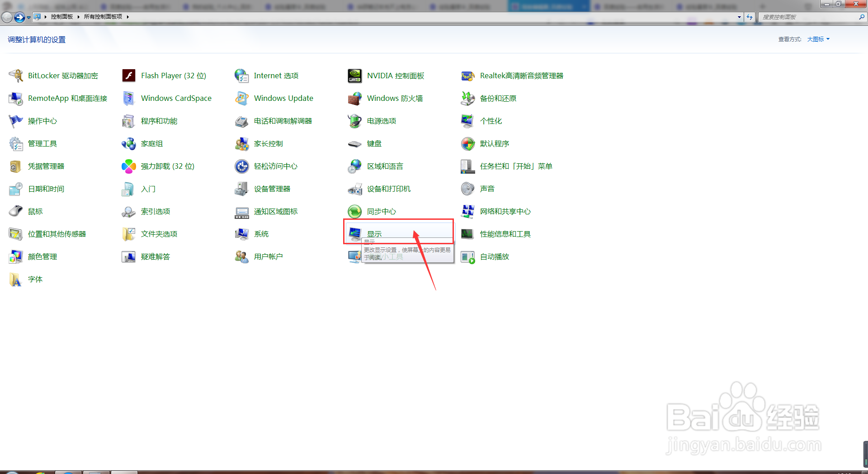The width and height of the screenshot is (868, 474).
Task: Open the 显示 monitor icon
Action: coord(355,234)
